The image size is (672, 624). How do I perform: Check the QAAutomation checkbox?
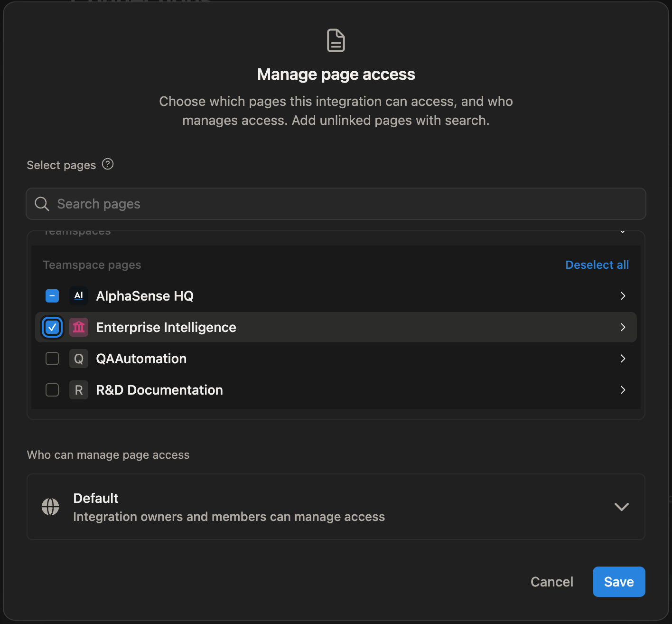click(x=52, y=359)
